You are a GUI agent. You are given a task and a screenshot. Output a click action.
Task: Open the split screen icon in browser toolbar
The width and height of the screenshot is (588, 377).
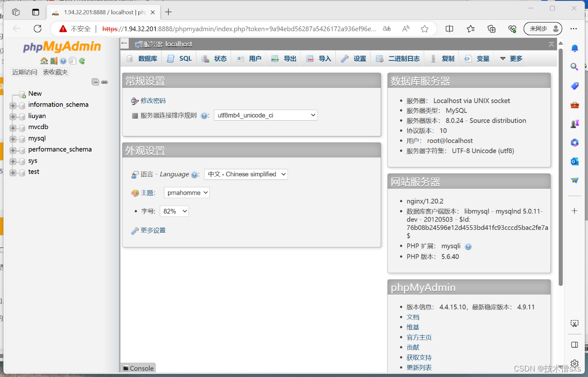point(449,29)
